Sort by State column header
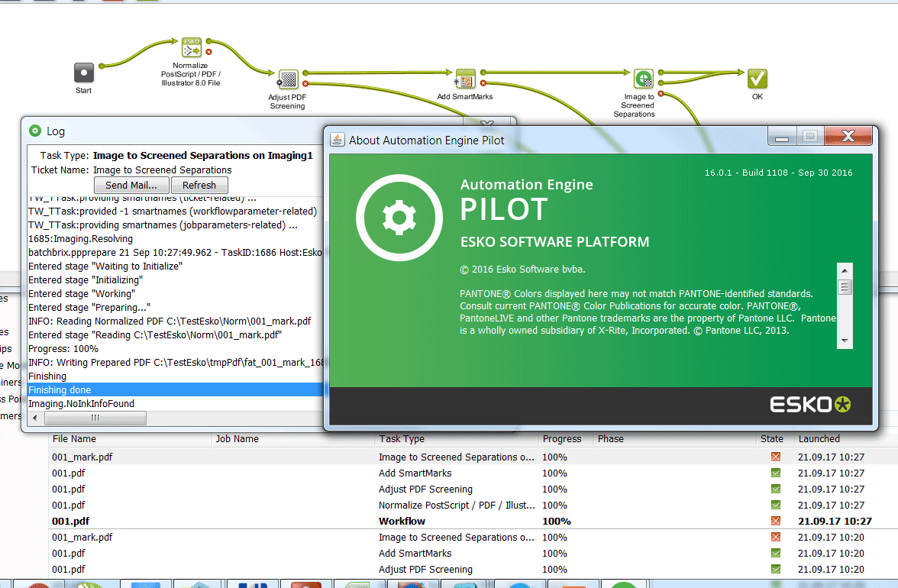898x588 pixels. pos(771,439)
